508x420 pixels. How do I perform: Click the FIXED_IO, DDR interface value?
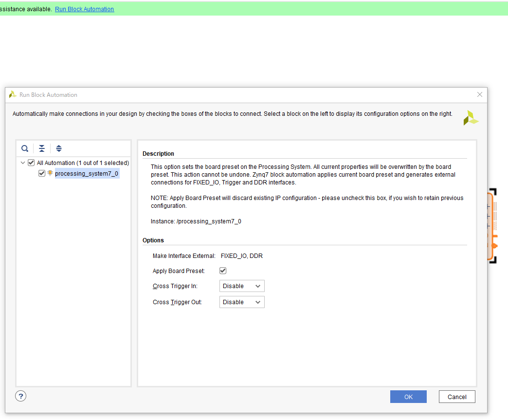coord(242,256)
